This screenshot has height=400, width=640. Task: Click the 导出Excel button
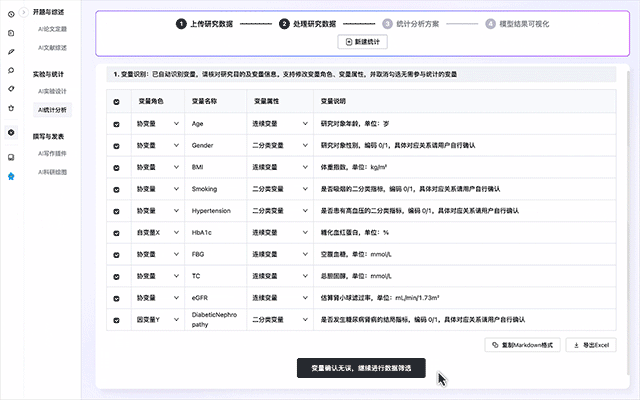tap(591, 345)
